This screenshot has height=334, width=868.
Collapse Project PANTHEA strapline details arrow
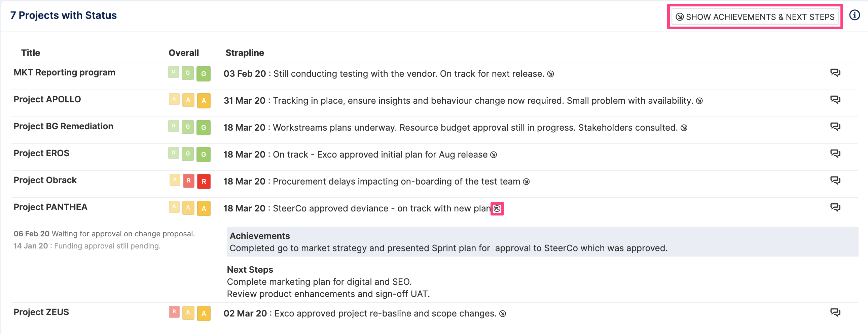tap(497, 209)
